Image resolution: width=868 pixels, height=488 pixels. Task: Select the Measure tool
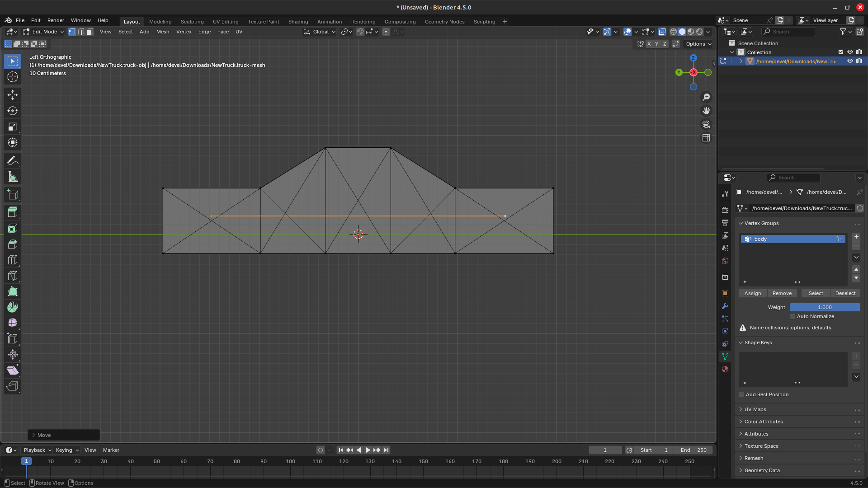(13, 177)
